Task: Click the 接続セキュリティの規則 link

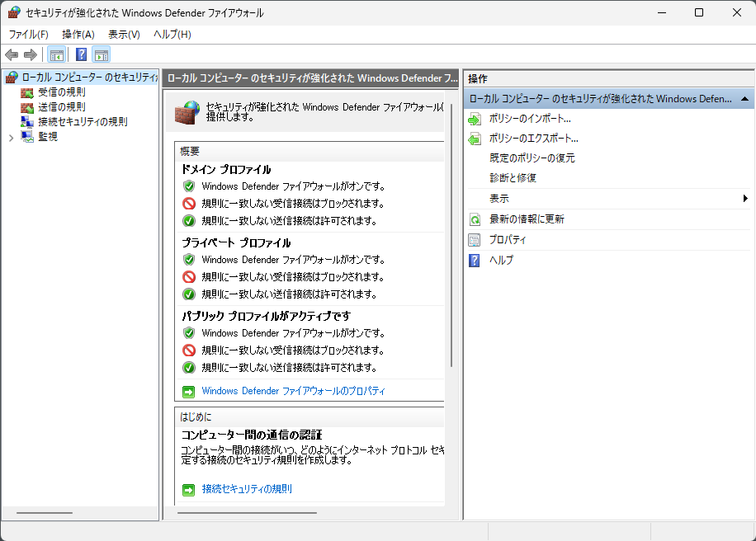Action: coord(247,489)
